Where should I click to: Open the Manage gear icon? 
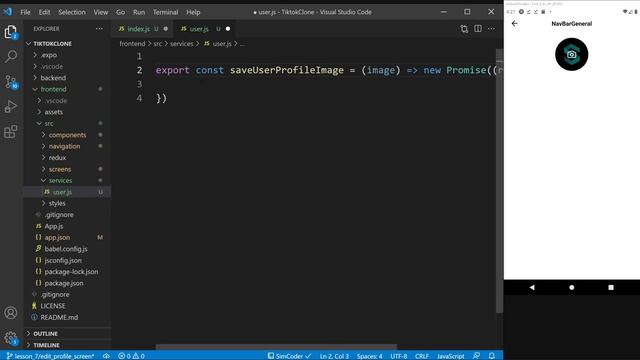[11, 338]
